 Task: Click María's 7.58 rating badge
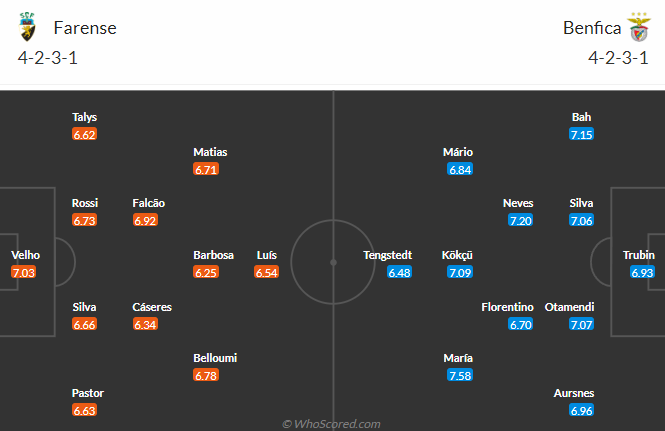click(x=459, y=375)
